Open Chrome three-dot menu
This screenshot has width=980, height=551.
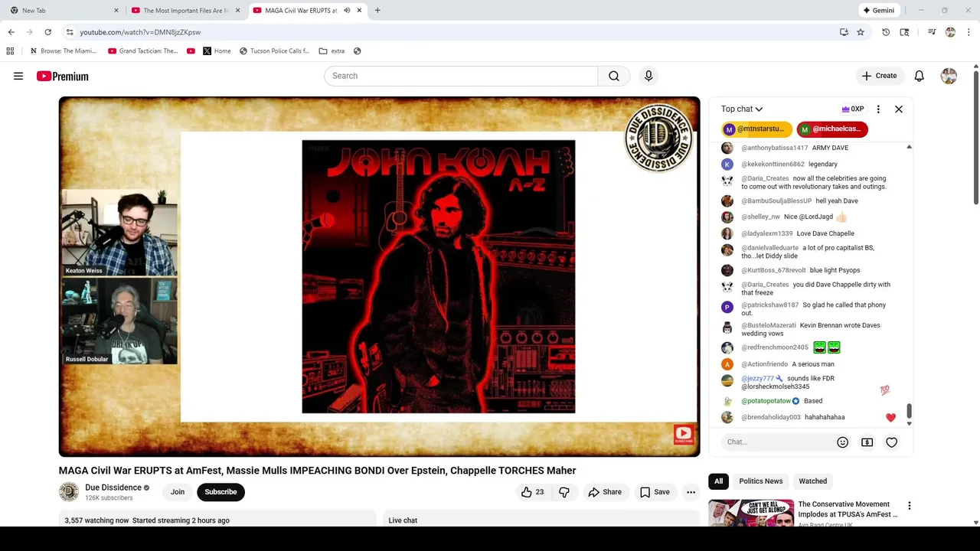click(x=969, y=32)
